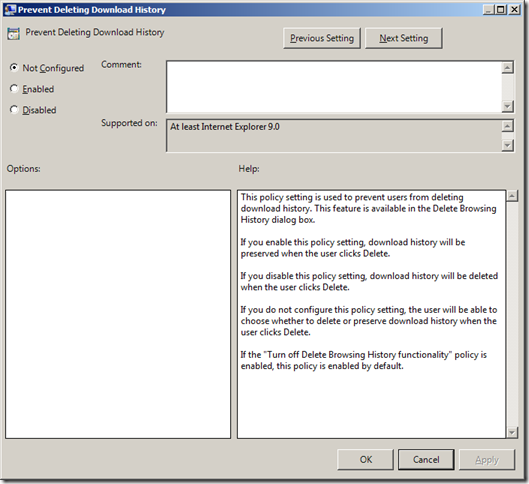Click the policy setting icon beside the heading
Image resolution: width=529 pixels, height=484 pixels.
[13, 34]
